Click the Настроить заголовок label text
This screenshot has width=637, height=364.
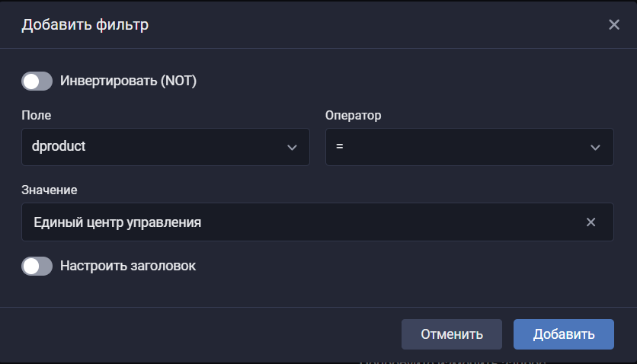pos(128,266)
